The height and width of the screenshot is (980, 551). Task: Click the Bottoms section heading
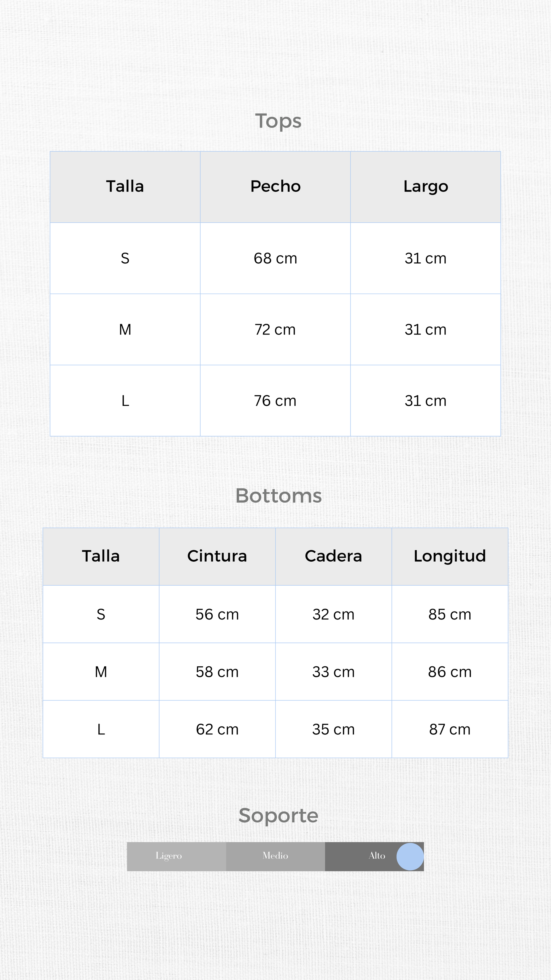tap(278, 496)
